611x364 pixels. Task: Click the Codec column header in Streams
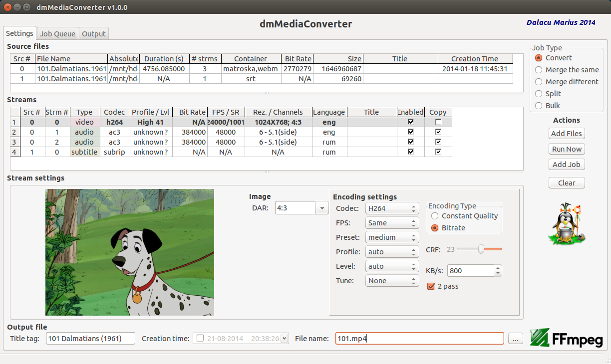click(115, 112)
